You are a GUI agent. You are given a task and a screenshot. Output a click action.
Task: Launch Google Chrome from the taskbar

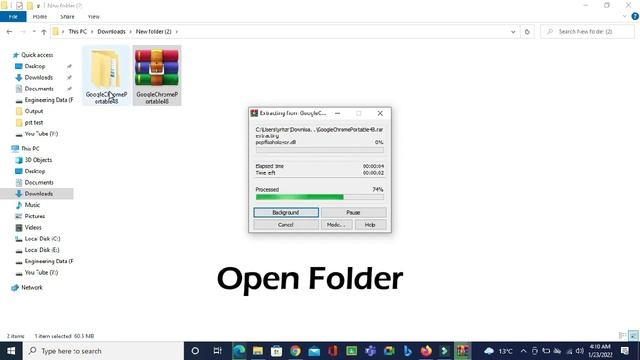(x=295, y=351)
